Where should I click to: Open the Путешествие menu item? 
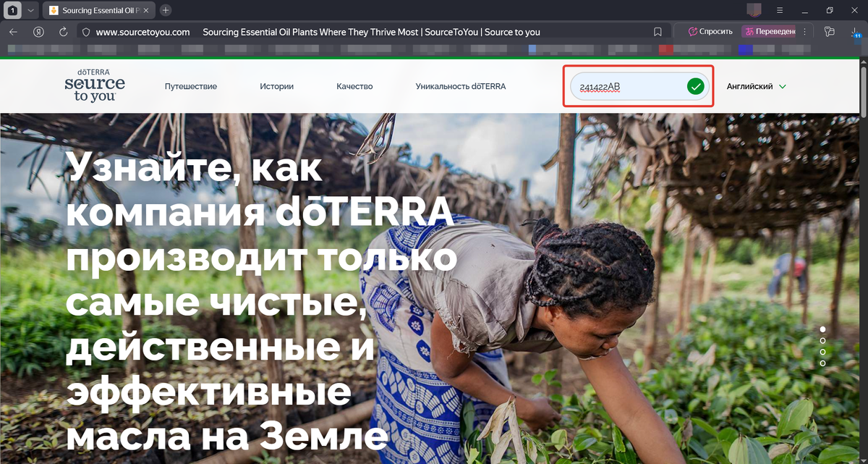coord(191,86)
